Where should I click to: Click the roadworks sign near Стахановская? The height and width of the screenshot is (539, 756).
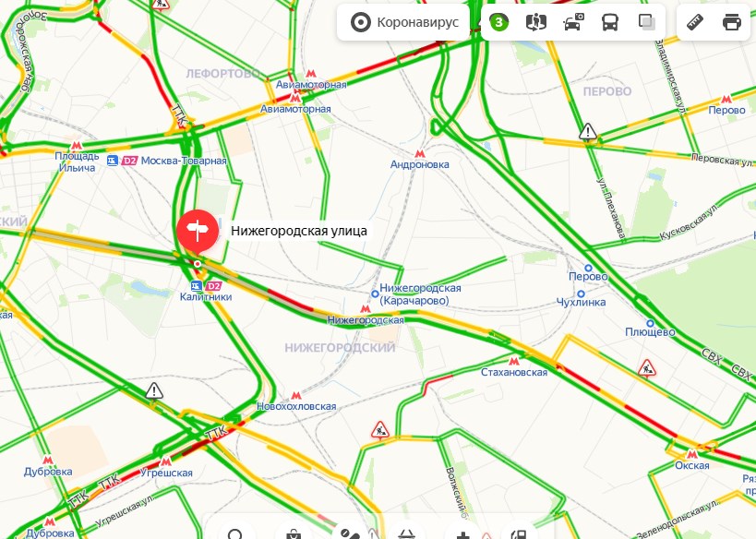(646, 368)
